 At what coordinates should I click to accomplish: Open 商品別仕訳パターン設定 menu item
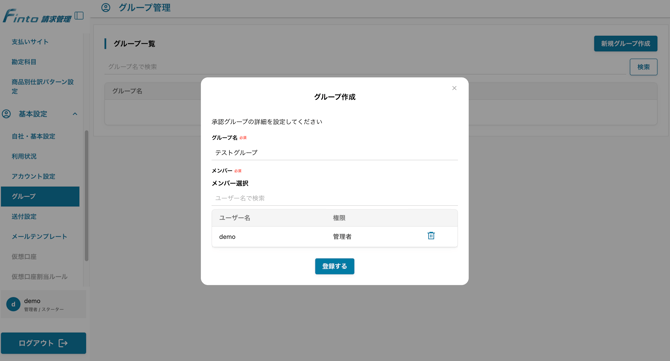click(x=42, y=86)
